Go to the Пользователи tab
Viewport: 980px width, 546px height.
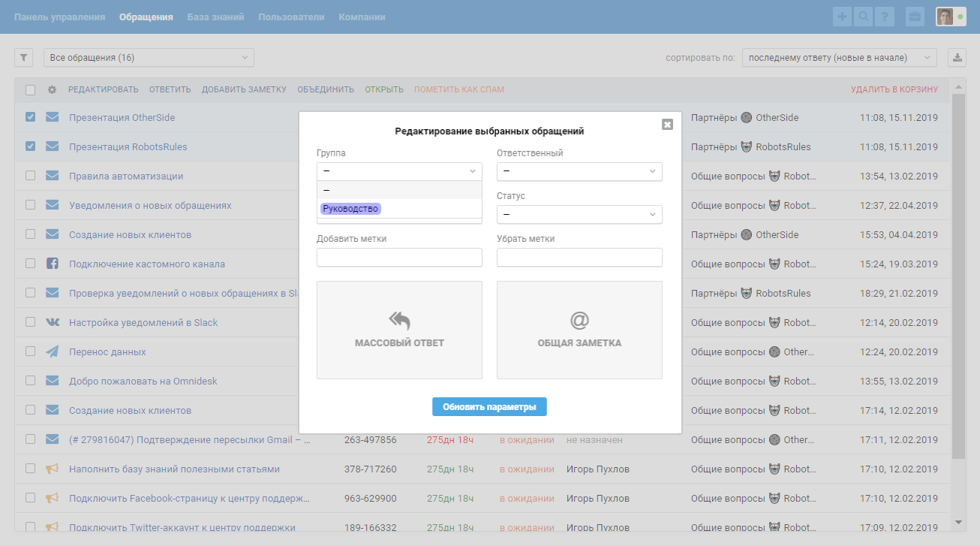291,17
